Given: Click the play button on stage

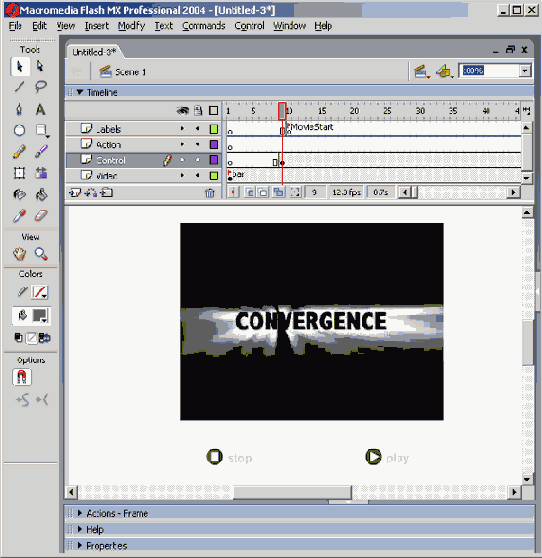Looking at the screenshot, I should point(387,457).
